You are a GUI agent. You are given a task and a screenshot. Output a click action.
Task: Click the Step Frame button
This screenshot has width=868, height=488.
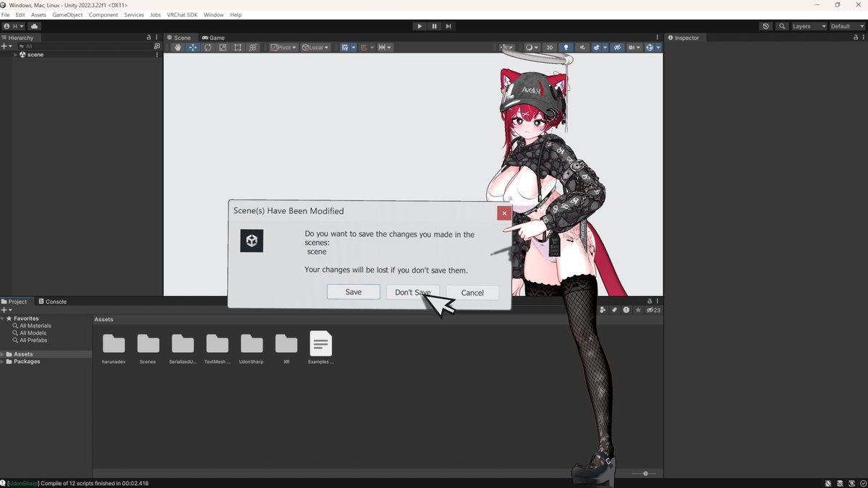448,25
